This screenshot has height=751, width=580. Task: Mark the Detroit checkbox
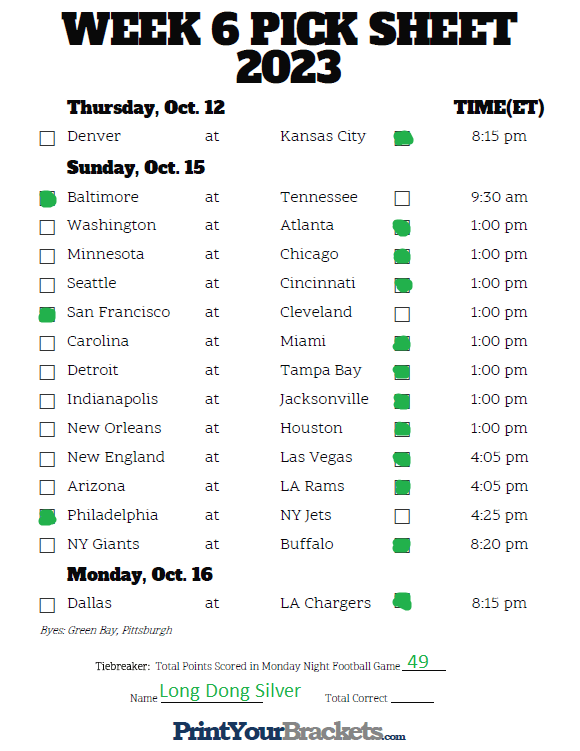pyautogui.click(x=47, y=372)
